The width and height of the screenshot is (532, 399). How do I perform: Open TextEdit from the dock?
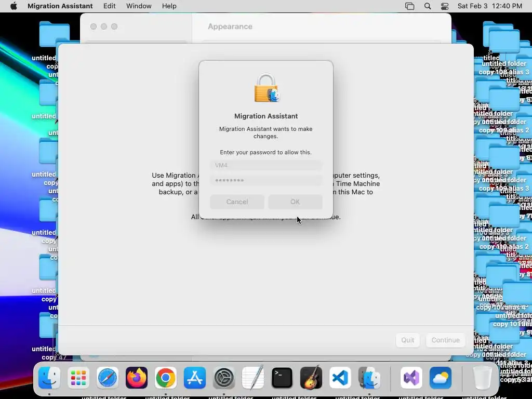[253, 378]
